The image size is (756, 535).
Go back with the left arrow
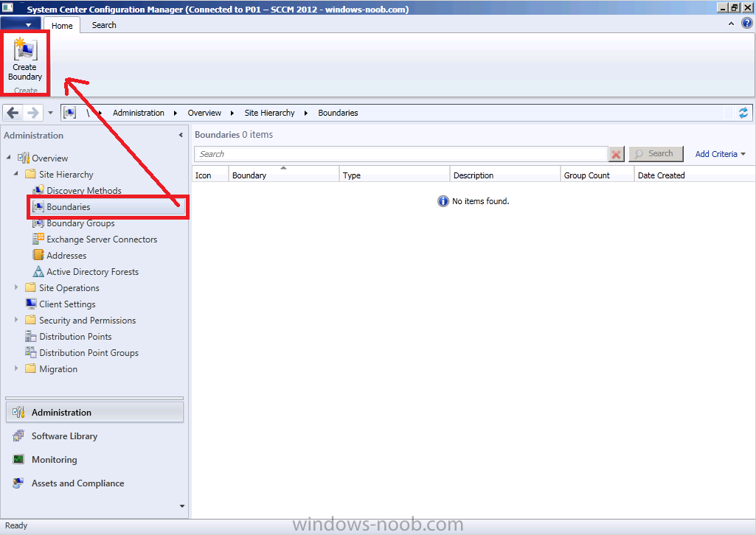tap(13, 113)
